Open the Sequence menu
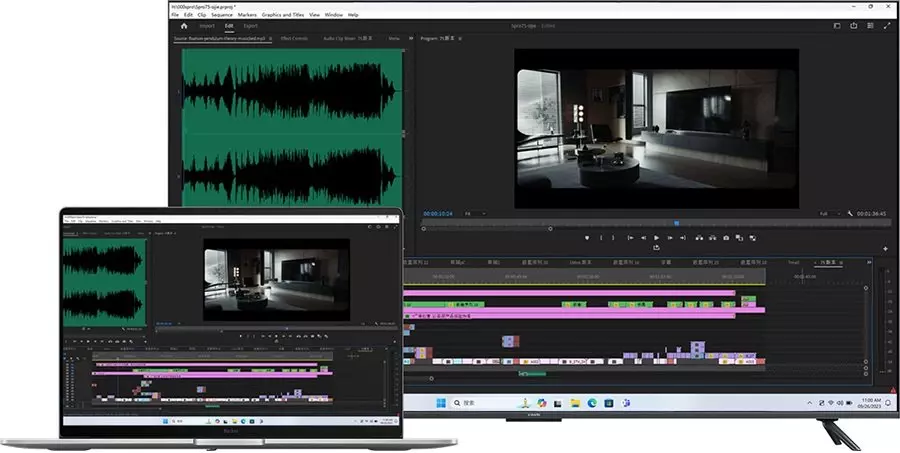The height and width of the screenshot is (453, 900). (x=222, y=15)
